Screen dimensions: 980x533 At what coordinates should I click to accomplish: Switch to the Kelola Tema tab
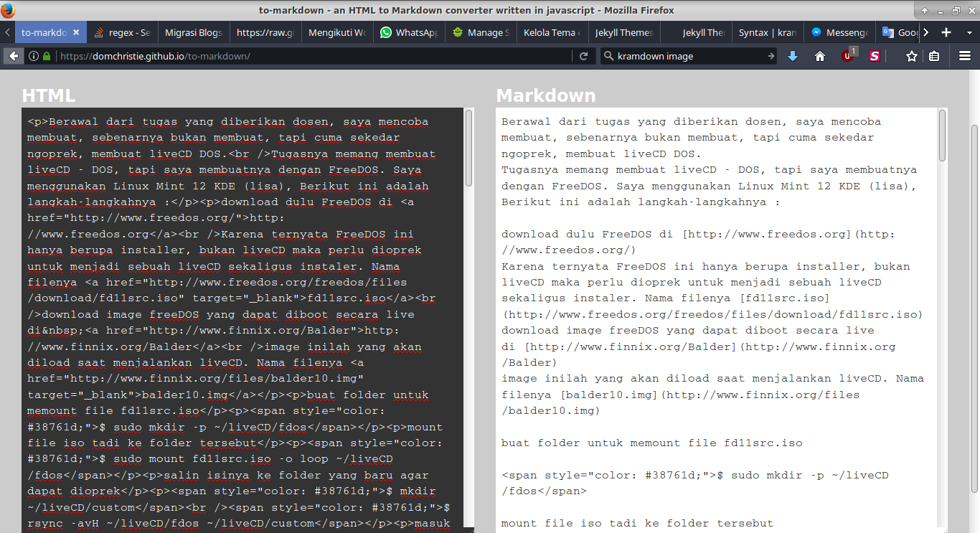coord(552,32)
